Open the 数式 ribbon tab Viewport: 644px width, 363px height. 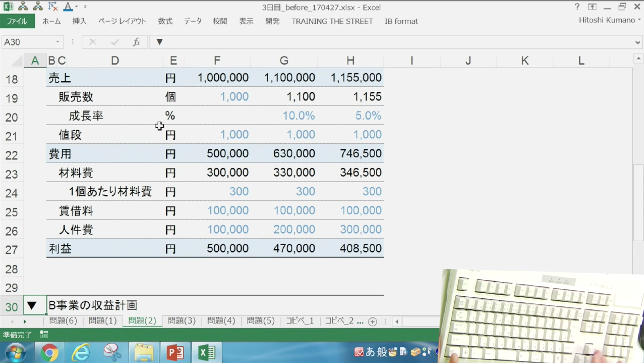(x=165, y=21)
